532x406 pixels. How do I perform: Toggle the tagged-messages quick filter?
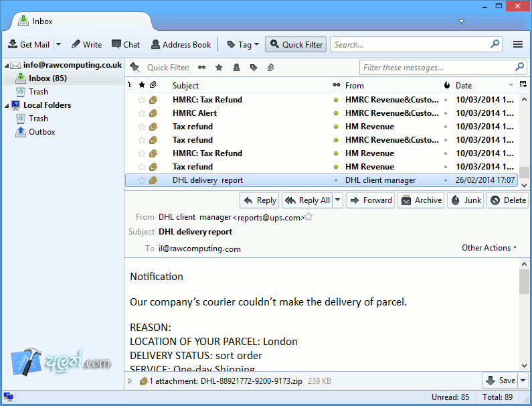click(254, 67)
